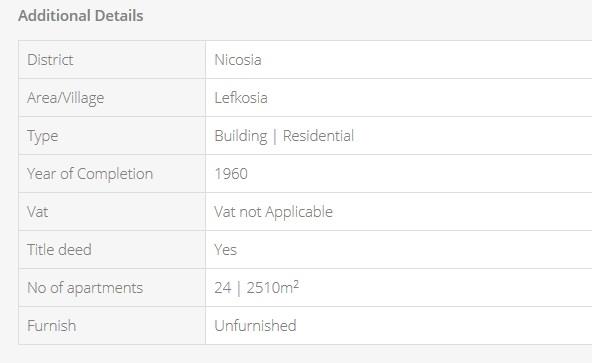The image size is (592, 363).
Task: Click the word Building in Type row
Action: click(241, 136)
